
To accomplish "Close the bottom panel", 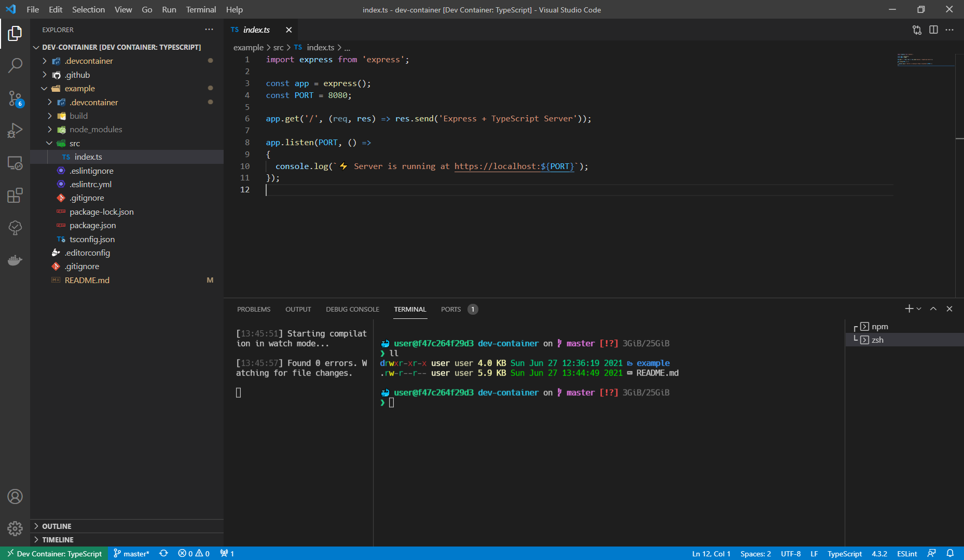I will coord(949,309).
